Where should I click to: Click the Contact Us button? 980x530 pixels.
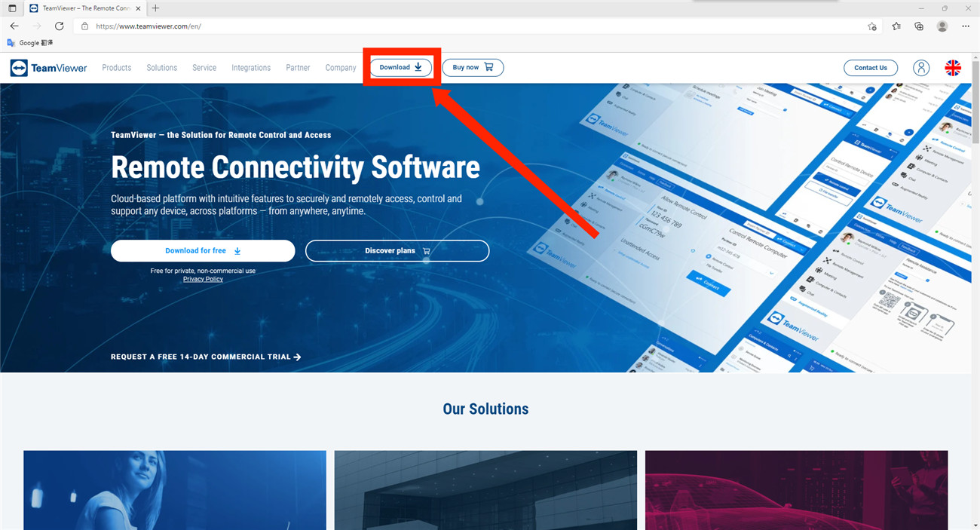[871, 68]
